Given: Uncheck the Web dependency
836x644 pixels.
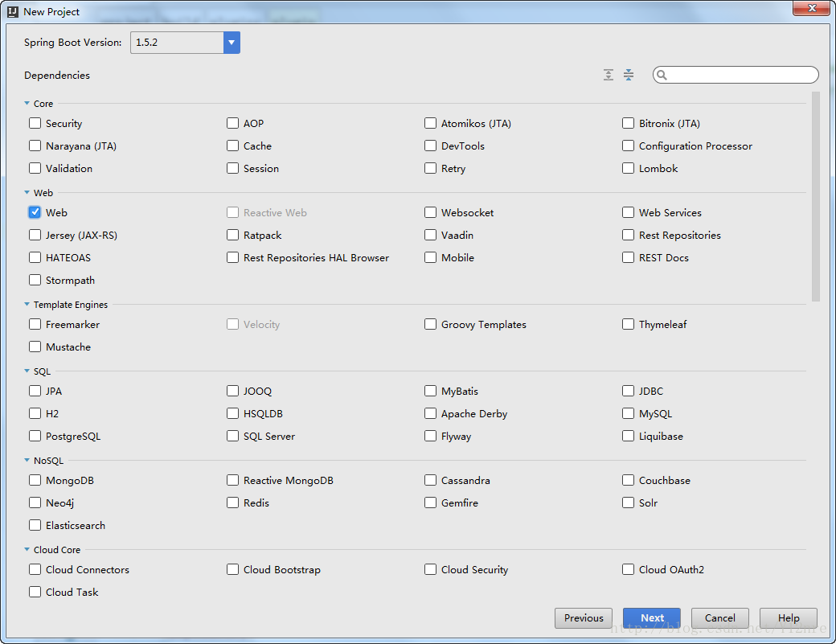Looking at the screenshot, I should point(35,212).
